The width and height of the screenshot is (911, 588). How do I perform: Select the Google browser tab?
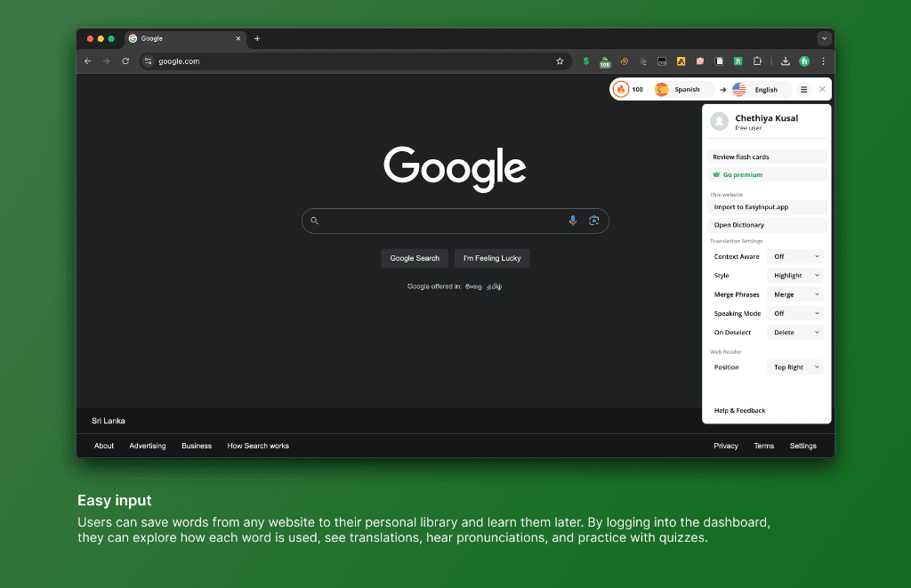coord(185,39)
